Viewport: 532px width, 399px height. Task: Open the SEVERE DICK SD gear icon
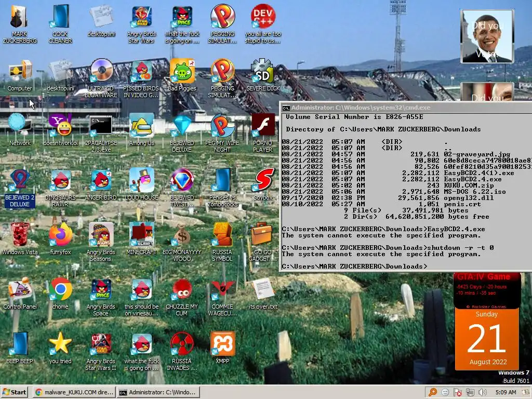click(x=263, y=76)
